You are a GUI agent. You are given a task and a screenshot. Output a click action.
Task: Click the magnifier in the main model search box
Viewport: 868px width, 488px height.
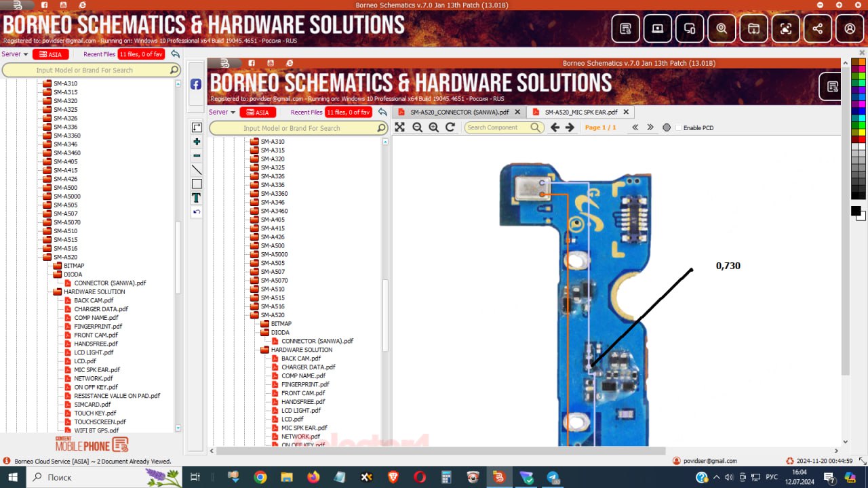coord(174,70)
